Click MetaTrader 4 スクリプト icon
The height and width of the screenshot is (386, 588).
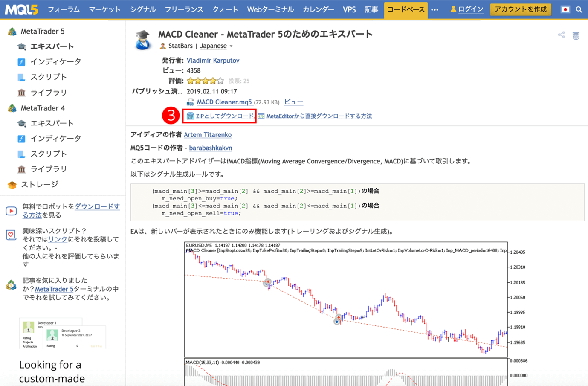(21, 154)
